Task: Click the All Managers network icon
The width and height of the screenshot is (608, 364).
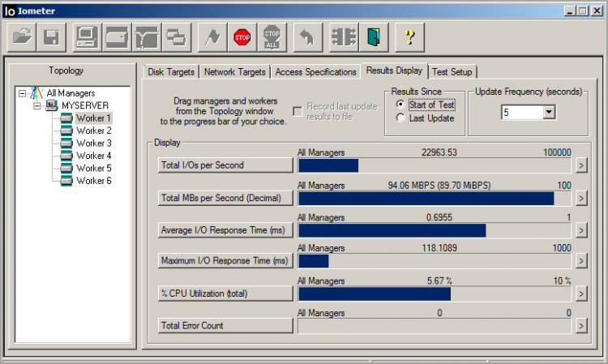Action: point(36,93)
